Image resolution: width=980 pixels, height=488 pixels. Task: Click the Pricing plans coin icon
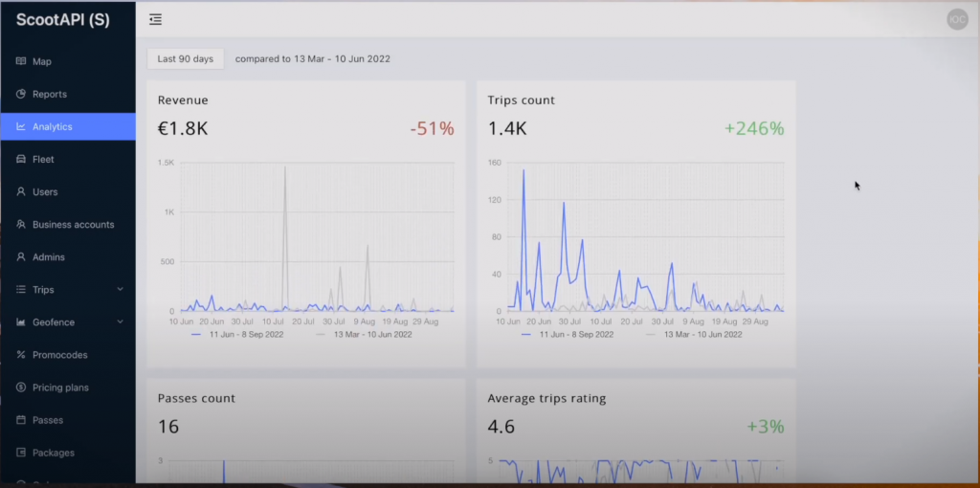coord(21,388)
